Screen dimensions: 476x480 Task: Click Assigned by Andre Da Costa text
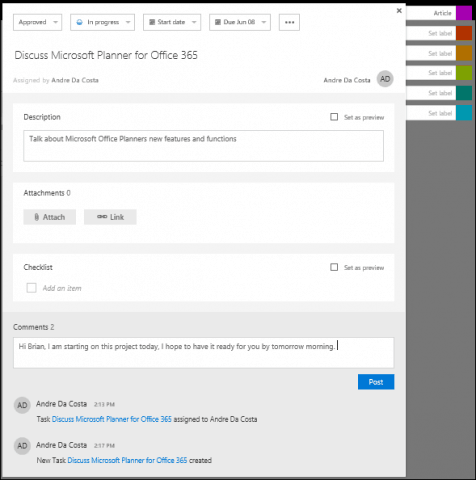point(56,80)
